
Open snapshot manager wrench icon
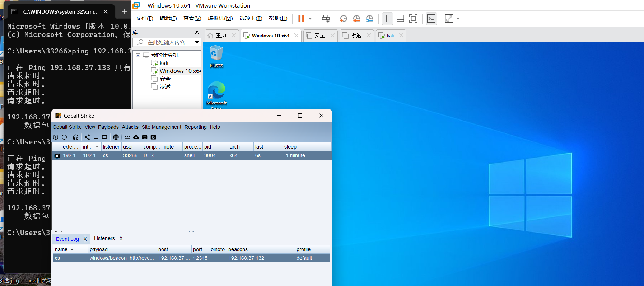click(369, 19)
